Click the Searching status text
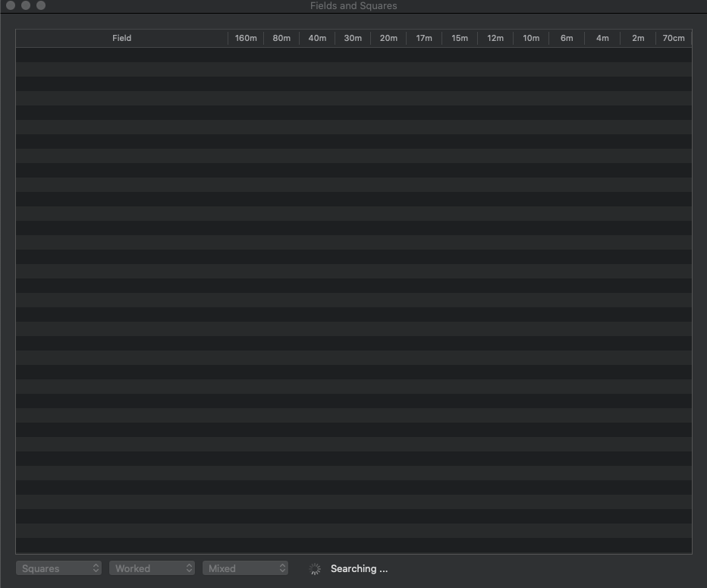 pos(359,569)
